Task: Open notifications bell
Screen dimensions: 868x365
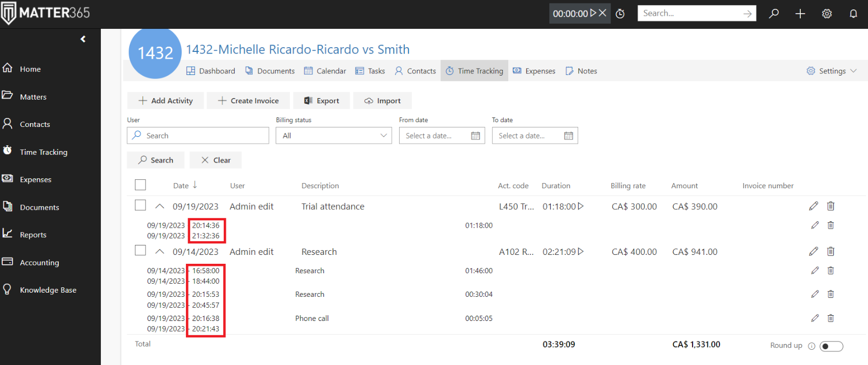Action: pos(853,14)
